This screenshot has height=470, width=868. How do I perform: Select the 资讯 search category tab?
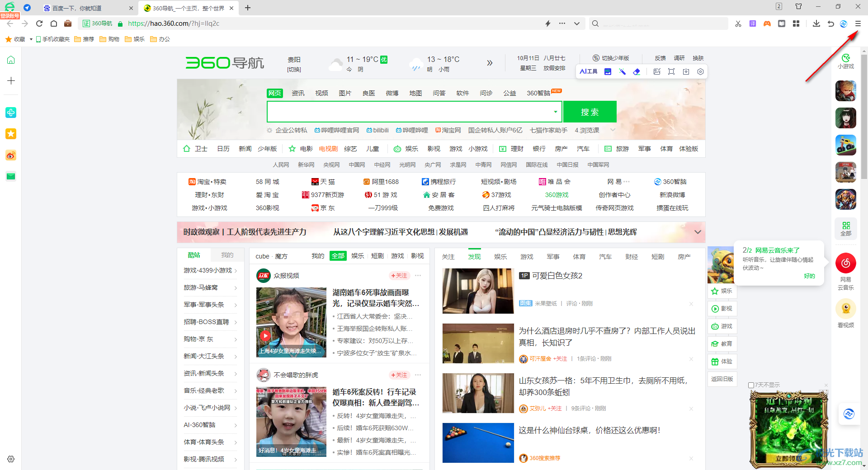pyautogui.click(x=298, y=93)
